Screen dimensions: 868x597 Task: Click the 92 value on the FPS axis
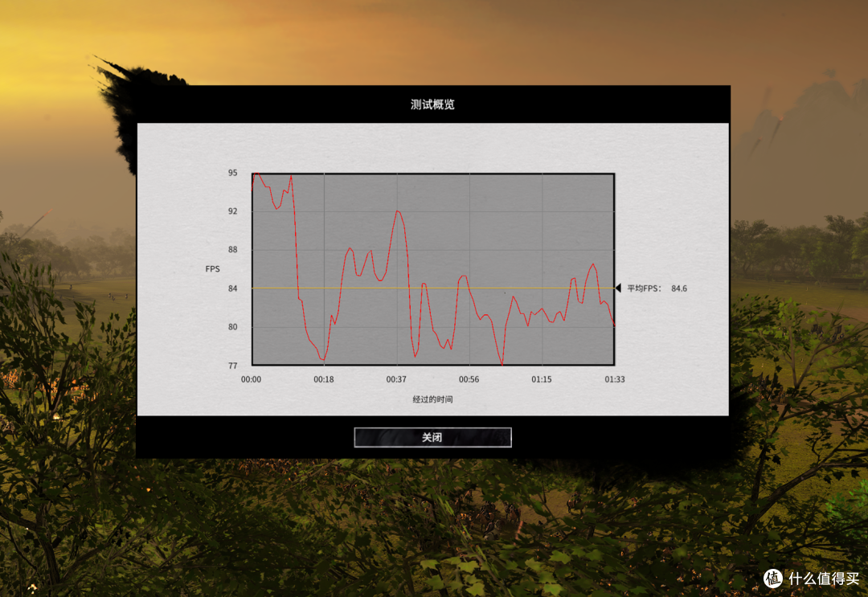pyautogui.click(x=232, y=211)
